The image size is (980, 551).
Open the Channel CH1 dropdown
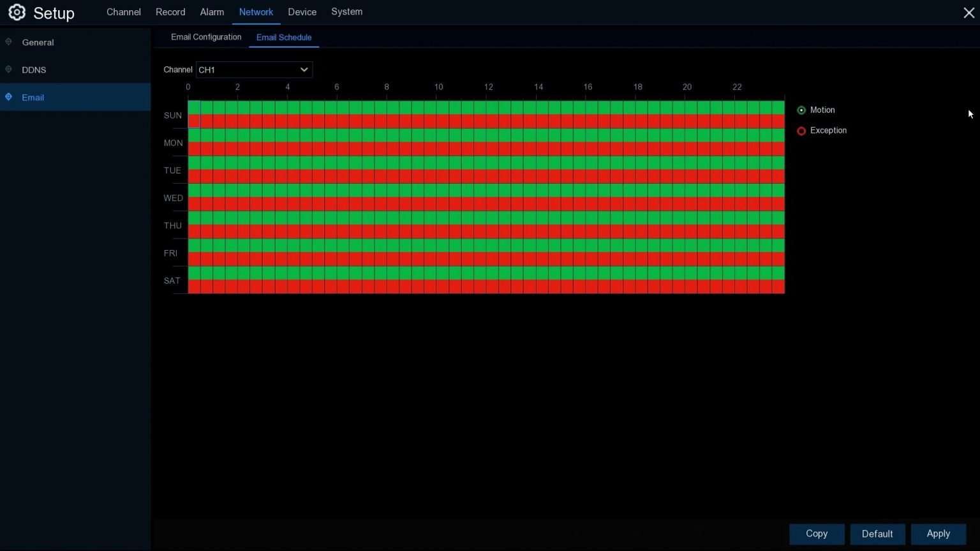pos(254,70)
